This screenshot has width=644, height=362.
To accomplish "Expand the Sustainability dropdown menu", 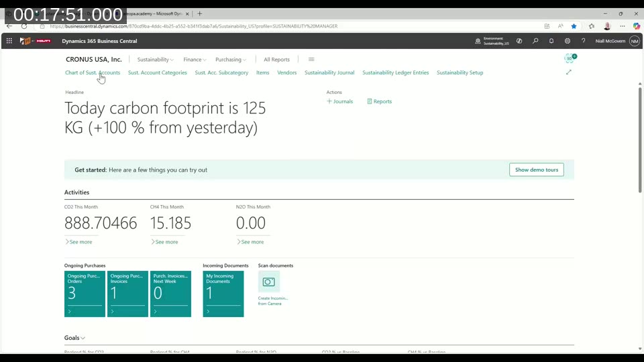I will (155, 60).
